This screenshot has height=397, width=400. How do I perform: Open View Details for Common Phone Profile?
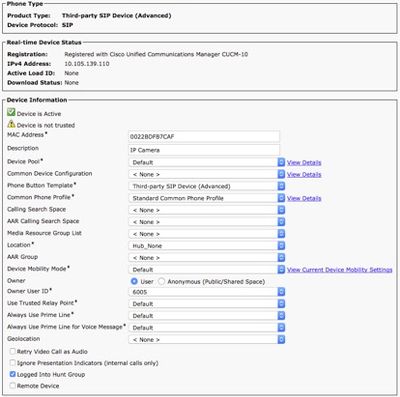click(x=304, y=198)
